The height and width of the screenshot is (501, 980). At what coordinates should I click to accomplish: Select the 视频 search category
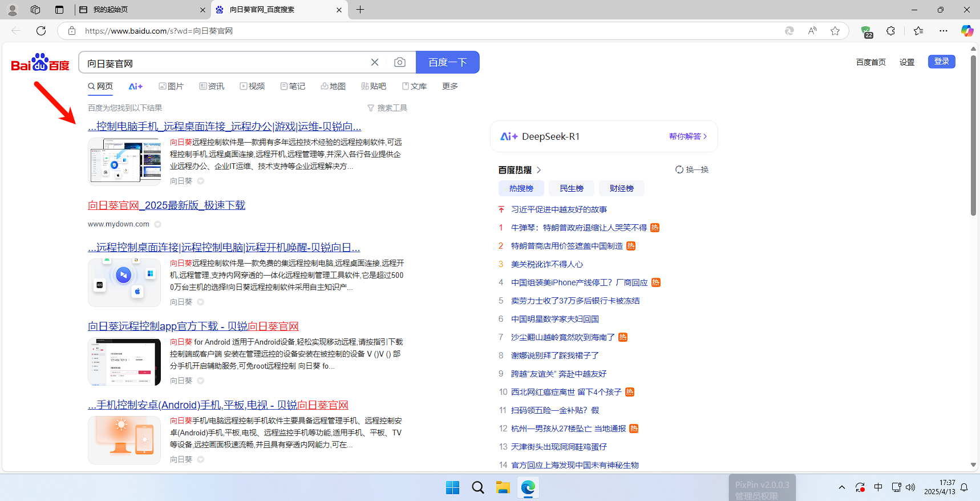[x=252, y=86]
